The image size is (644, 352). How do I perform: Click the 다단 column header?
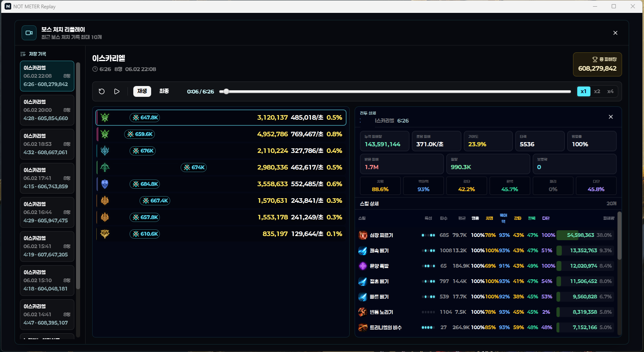click(546, 218)
